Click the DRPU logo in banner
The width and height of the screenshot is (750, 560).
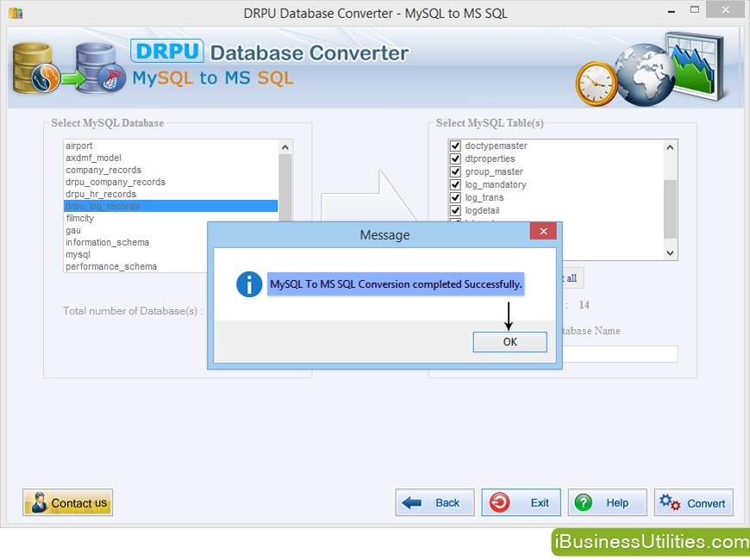[167, 51]
